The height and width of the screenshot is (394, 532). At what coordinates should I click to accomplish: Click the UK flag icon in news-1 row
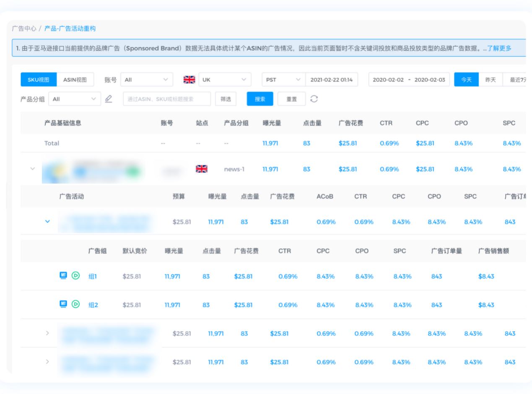pos(202,169)
